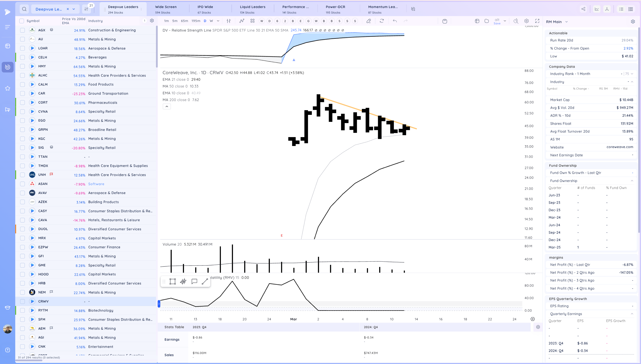Switch to the Liquid Leaders tab
This screenshot has width=641, height=364.
pos(253,9)
